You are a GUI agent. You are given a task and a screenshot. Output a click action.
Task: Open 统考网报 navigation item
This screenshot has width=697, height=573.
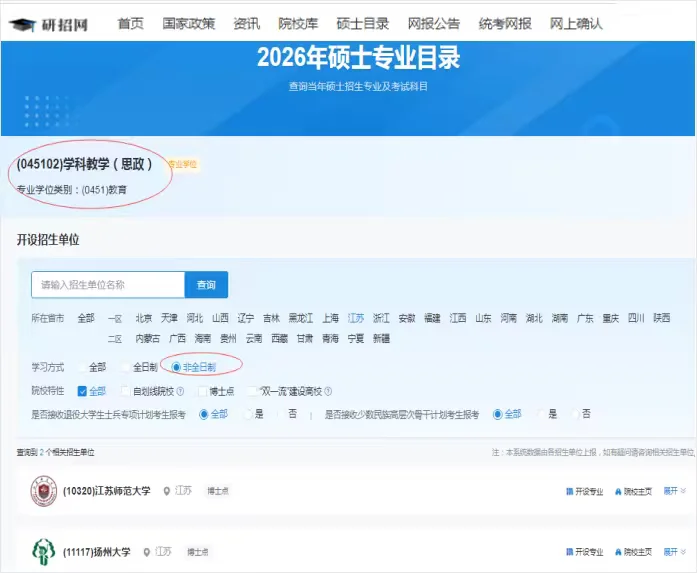click(505, 24)
